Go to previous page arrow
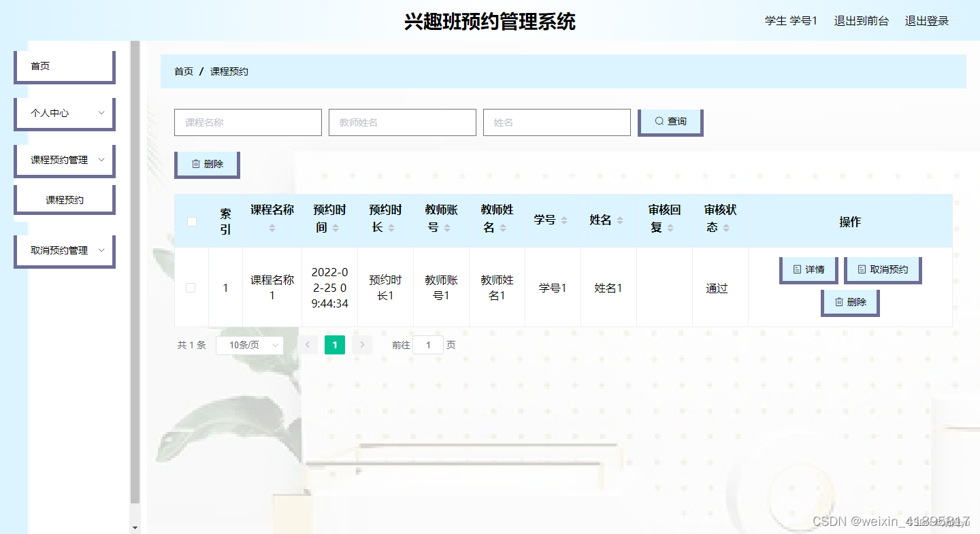 pos(308,345)
